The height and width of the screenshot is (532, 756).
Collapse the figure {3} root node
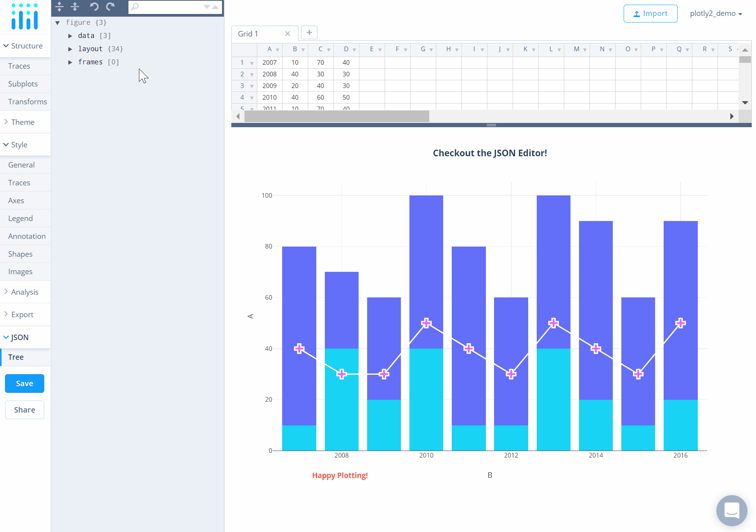coord(57,23)
